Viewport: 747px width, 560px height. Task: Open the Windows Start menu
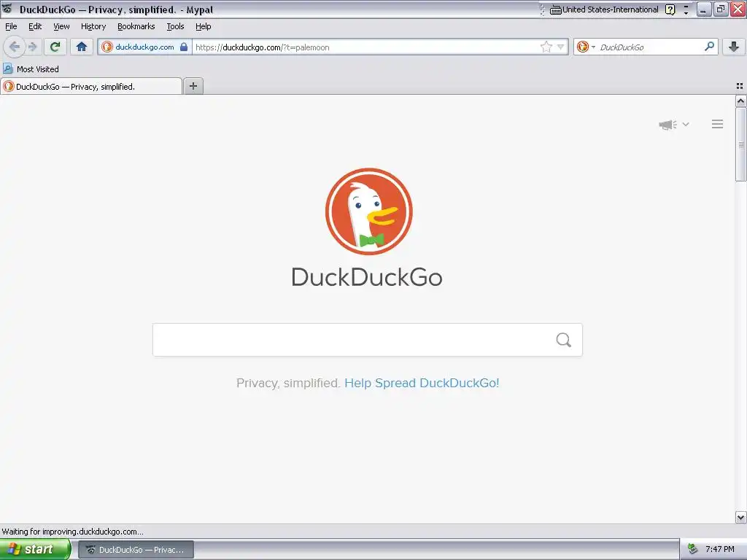[x=35, y=549]
